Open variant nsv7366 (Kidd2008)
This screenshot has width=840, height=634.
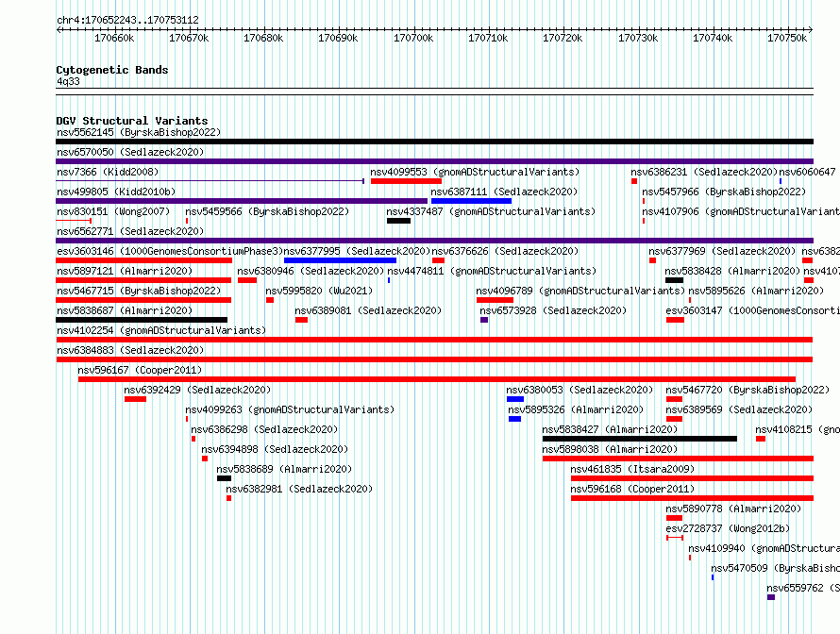tap(108, 172)
